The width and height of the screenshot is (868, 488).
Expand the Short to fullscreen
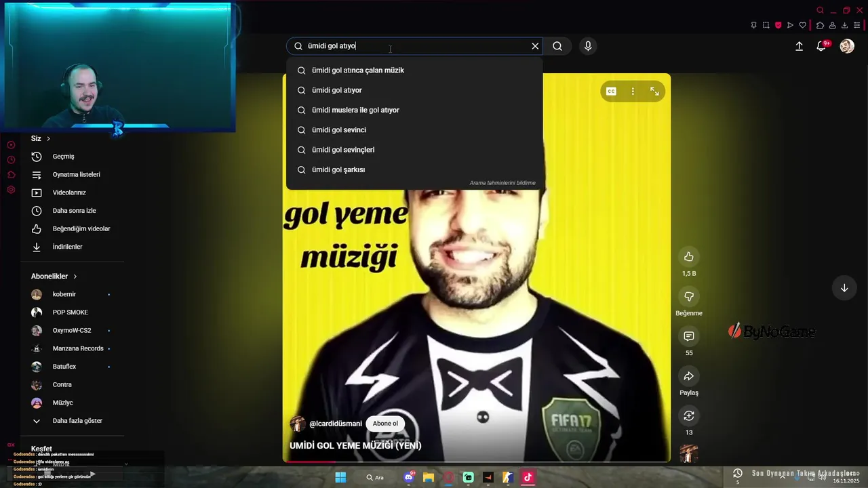click(654, 91)
